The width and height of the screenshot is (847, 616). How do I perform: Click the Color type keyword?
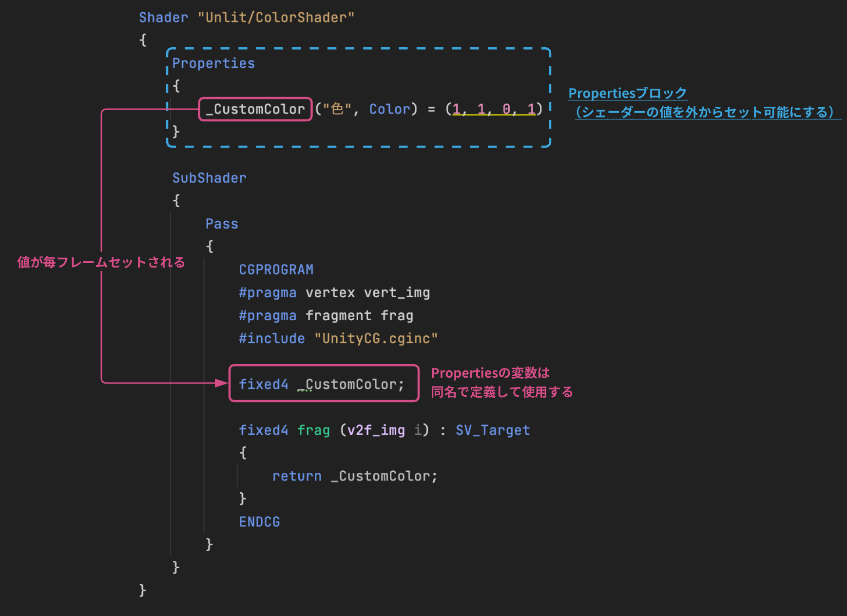pyautogui.click(x=390, y=109)
